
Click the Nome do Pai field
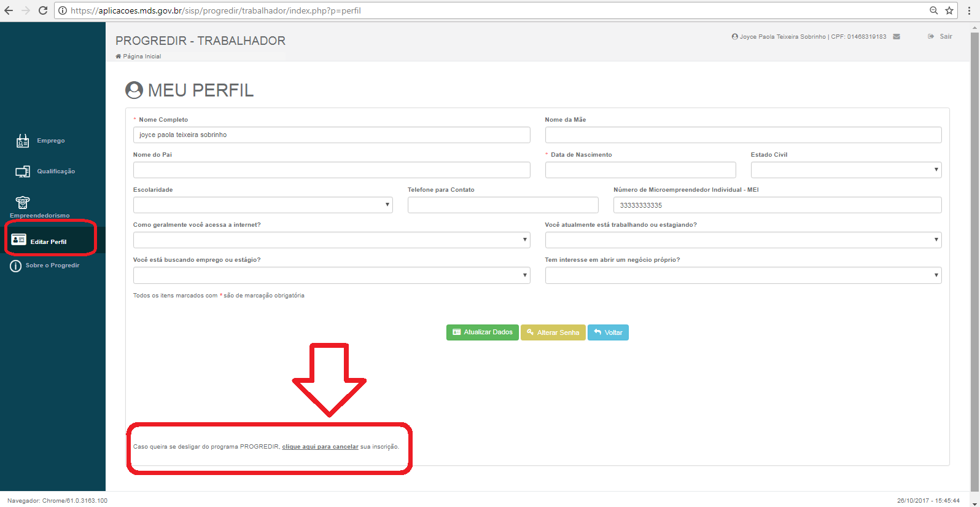332,170
